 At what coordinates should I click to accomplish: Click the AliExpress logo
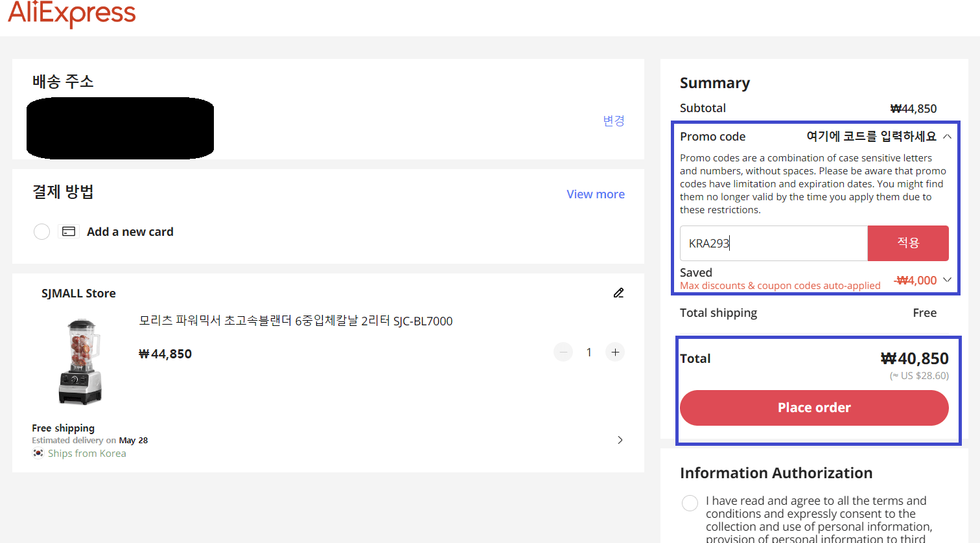pyautogui.click(x=71, y=14)
